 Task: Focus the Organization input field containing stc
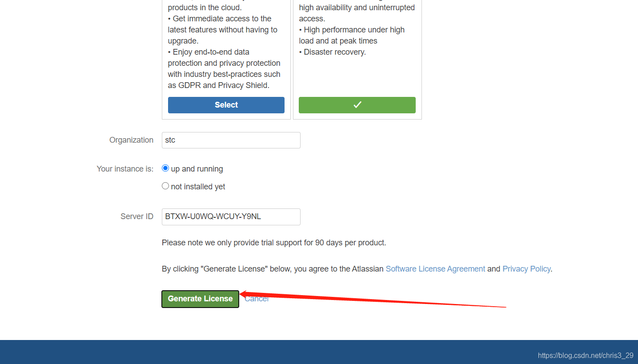pyautogui.click(x=231, y=140)
